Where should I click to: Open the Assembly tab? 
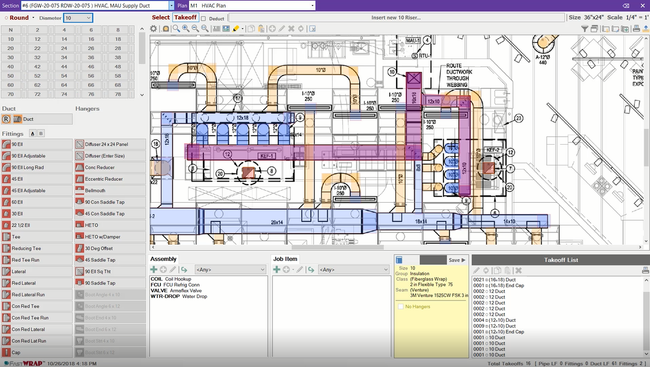(x=163, y=259)
